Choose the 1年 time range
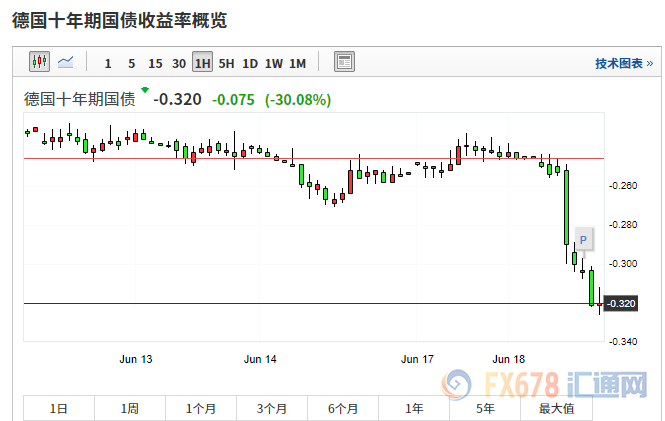Image resolution: width=665 pixels, height=421 pixels. (x=414, y=409)
